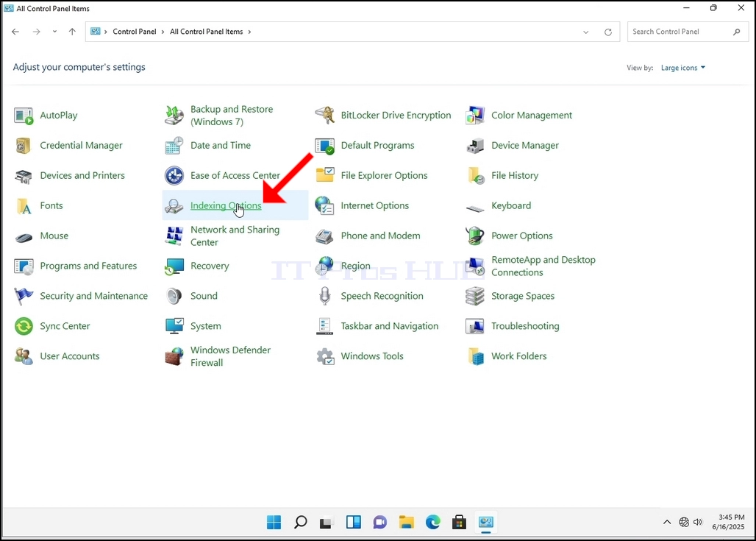Open the User Accounts link
756x541 pixels.
pos(69,356)
